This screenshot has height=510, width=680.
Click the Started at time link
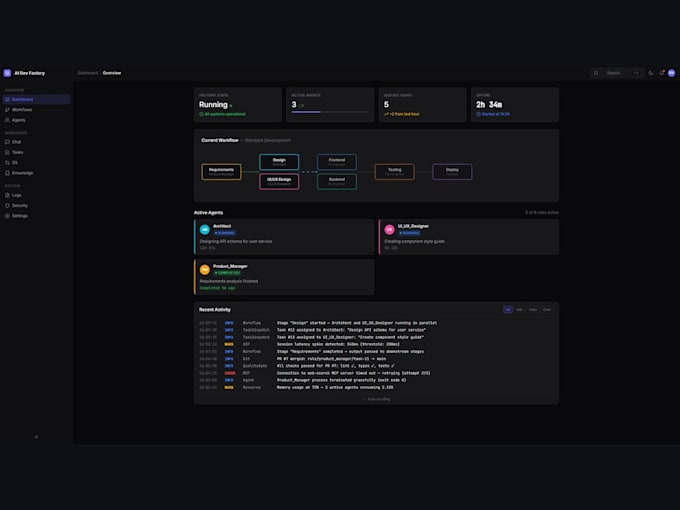pos(493,114)
